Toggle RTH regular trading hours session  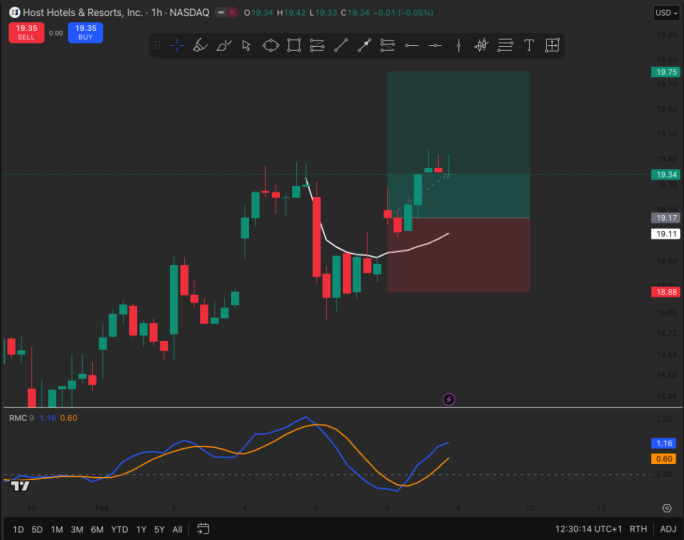(638, 529)
